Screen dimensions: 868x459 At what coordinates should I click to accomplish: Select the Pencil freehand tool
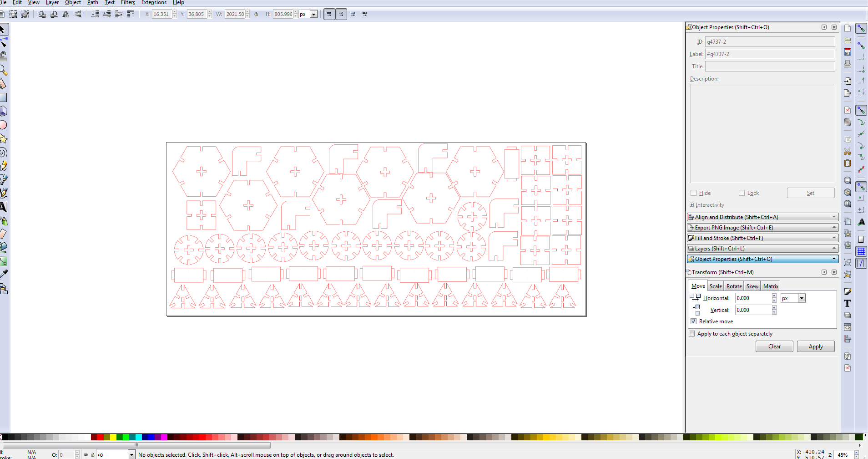click(x=3, y=166)
